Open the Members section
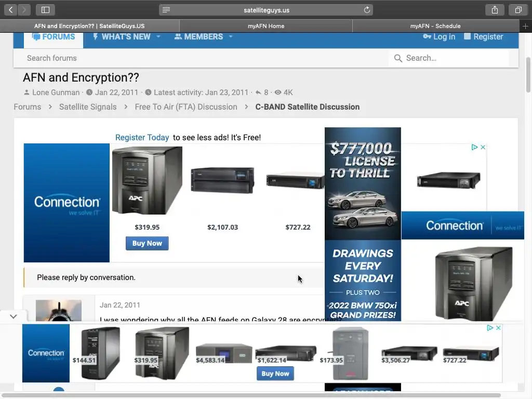Image resolution: width=532 pixels, height=399 pixels. coord(199,37)
